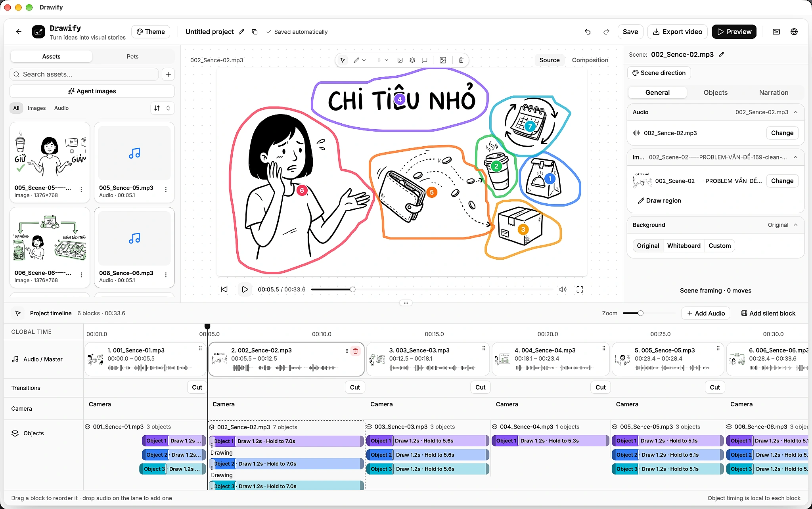Click the comment bubble icon in canvas toolbar
The image size is (812, 509).
click(424, 60)
